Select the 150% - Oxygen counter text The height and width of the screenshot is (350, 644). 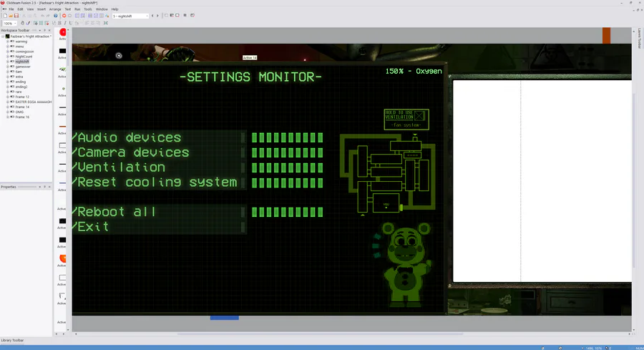pos(413,71)
